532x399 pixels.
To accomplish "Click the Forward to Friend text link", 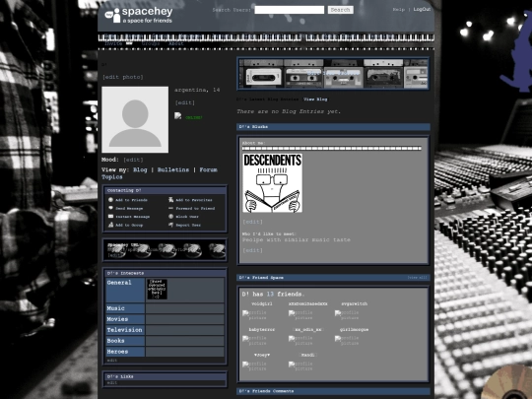I will 195,208.
